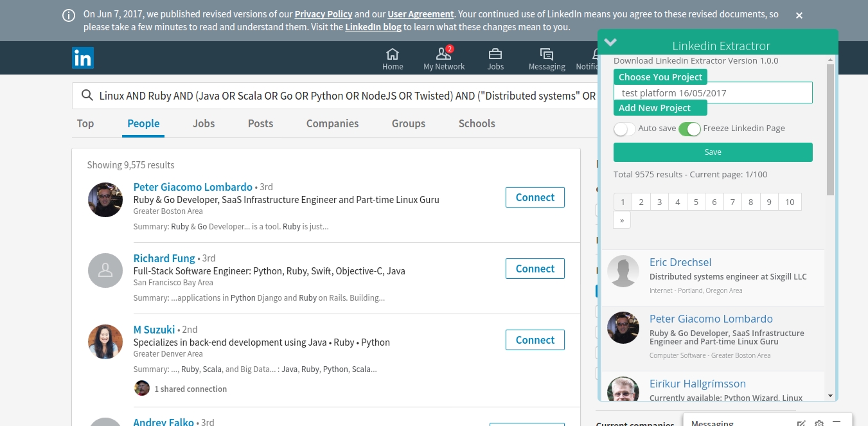Screen dimensions: 868x426
Task: Open Messaging settings gear
Action: [819, 423]
